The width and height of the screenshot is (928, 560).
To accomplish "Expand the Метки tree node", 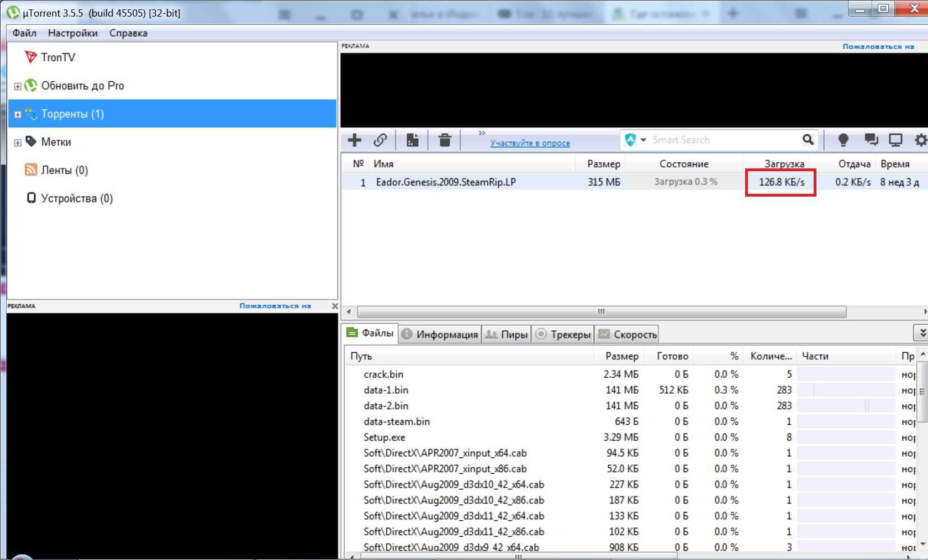I will tap(18, 142).
